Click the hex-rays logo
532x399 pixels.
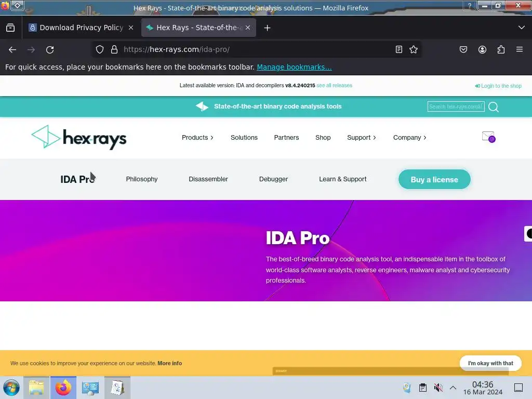(79, 137)
